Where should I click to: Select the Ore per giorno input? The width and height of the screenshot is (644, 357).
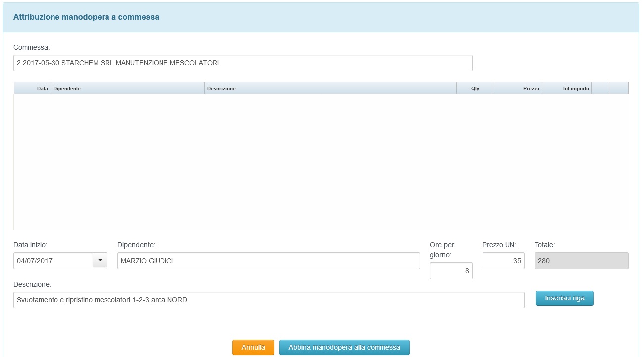451,271
